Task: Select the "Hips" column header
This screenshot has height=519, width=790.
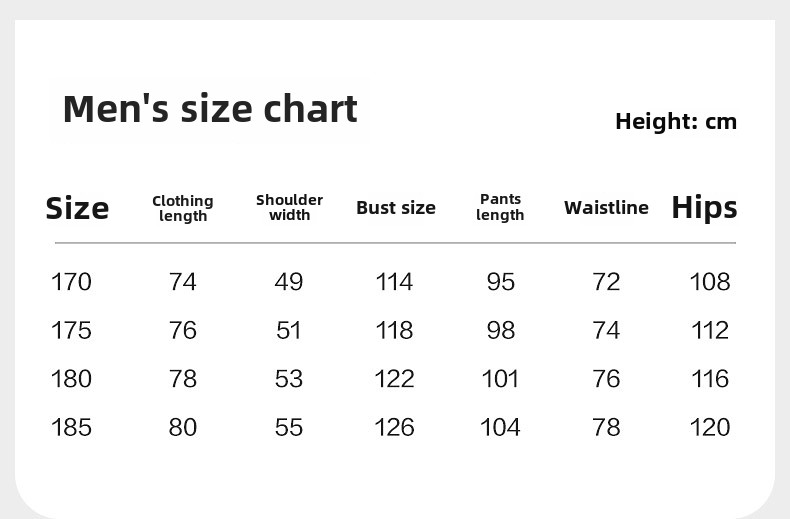Action: [x=704, y=208]
